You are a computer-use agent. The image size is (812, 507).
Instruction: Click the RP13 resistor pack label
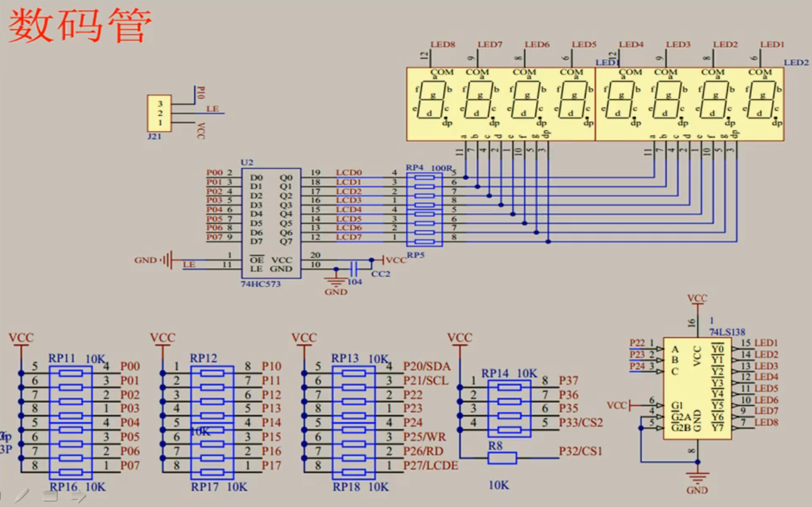point(345,358)
